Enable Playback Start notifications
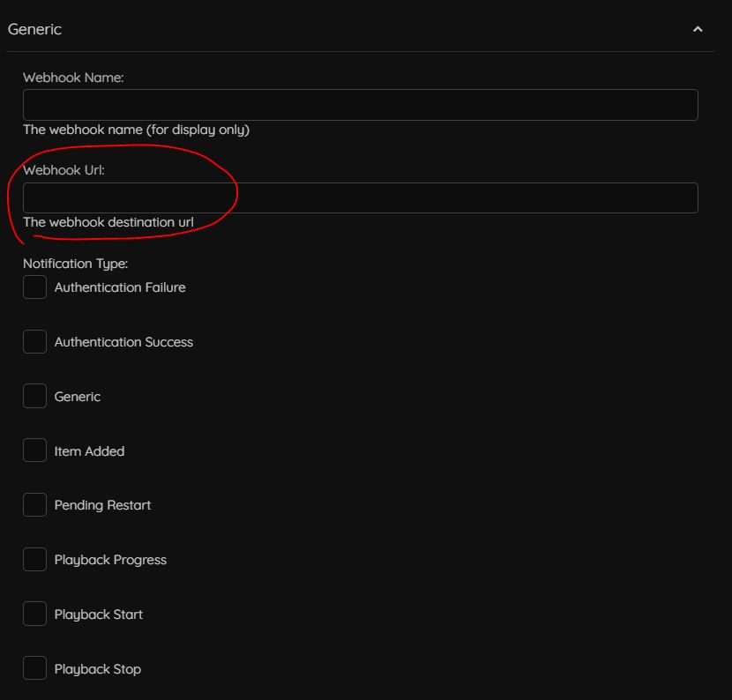 point(34,614)
